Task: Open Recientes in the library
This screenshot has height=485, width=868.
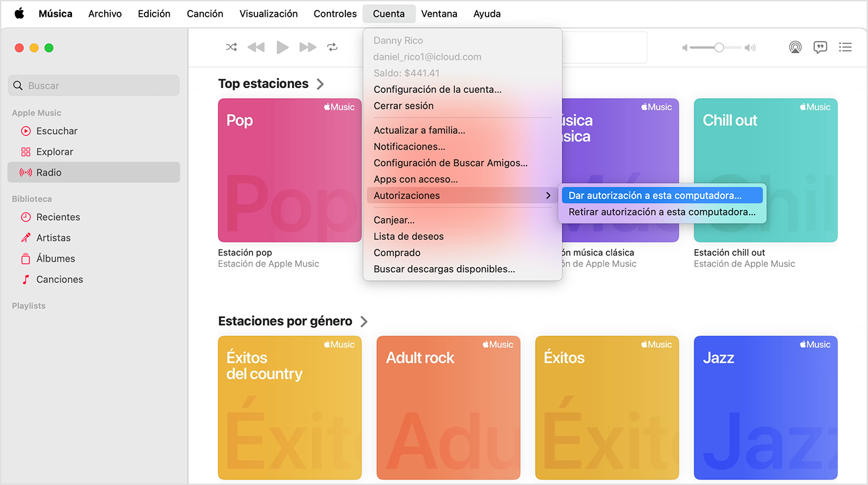Action: (x=94, y=217)
